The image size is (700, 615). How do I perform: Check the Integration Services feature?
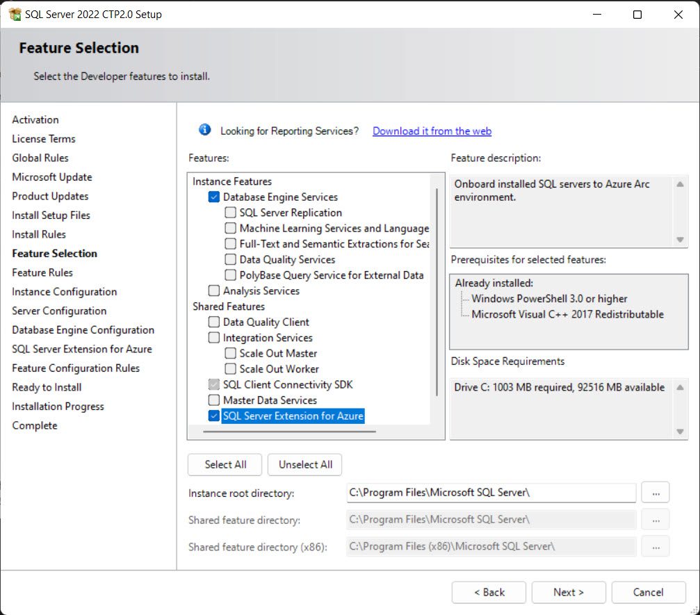[x=214, y=338]
